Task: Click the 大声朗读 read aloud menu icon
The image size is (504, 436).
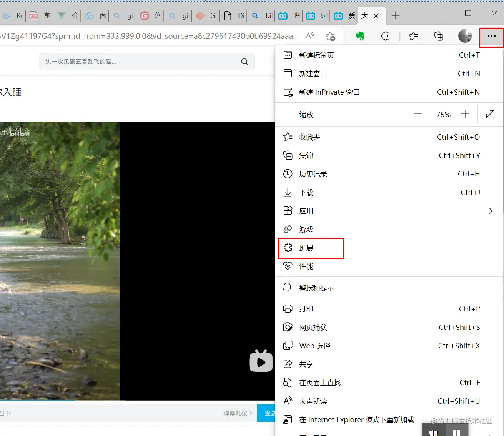Action: tap(288, 401)
